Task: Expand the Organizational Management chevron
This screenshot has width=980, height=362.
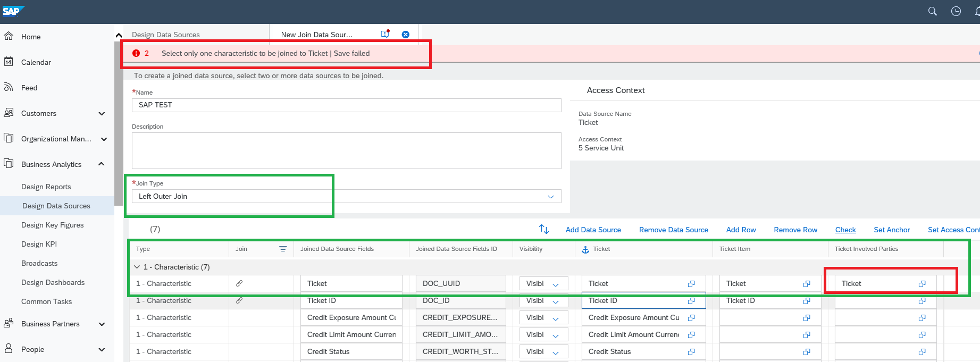Action: click(x=104, y=139)
